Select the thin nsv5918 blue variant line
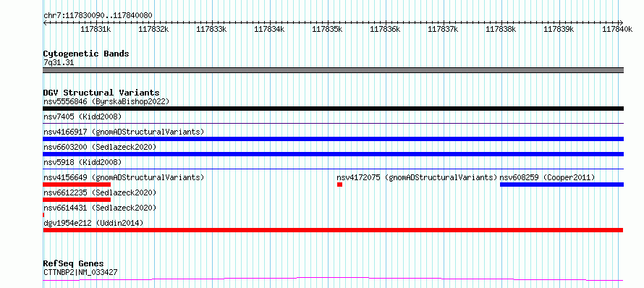This screenshot has width=644, height=288. point(333,169)
